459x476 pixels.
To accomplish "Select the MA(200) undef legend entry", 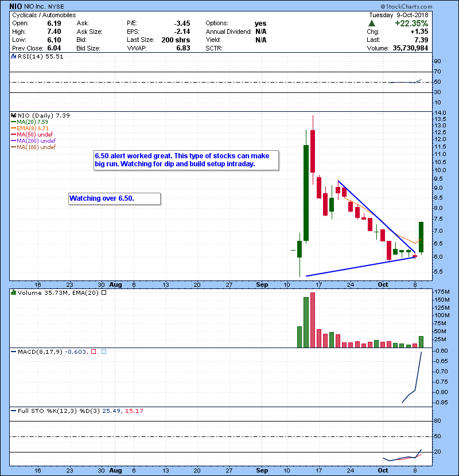I will 33,141.
